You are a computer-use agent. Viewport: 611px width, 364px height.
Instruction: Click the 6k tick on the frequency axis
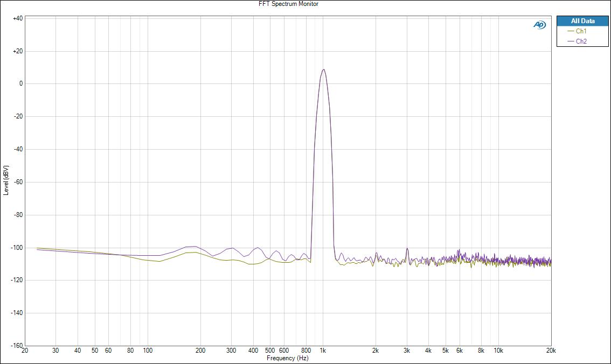[x=460, y=351]
